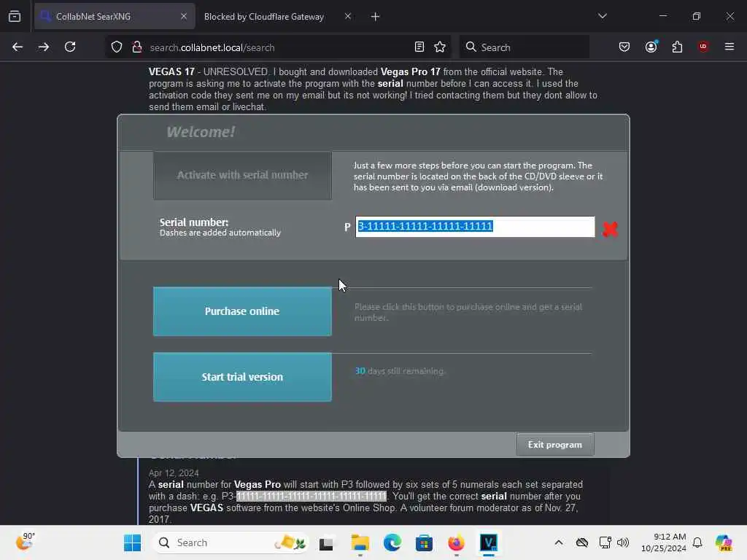This screenshot has width=747, height=560.
Task: Open the Pocket save icon
Action: coord(624,47)
